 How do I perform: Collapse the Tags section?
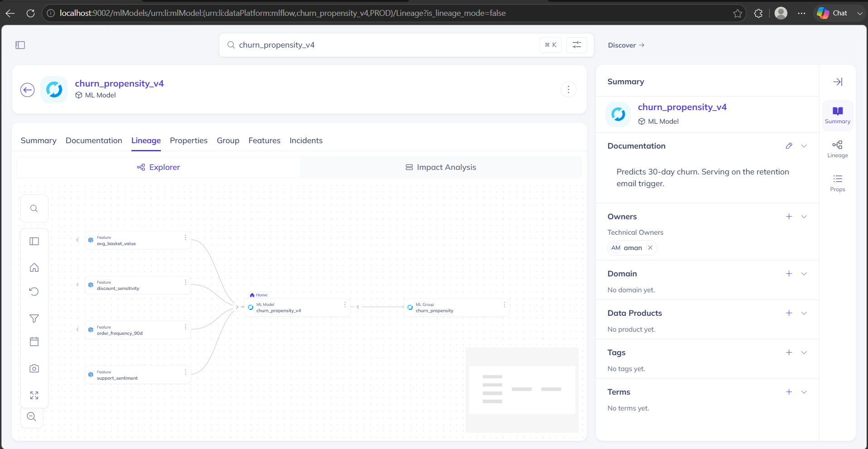804,352
